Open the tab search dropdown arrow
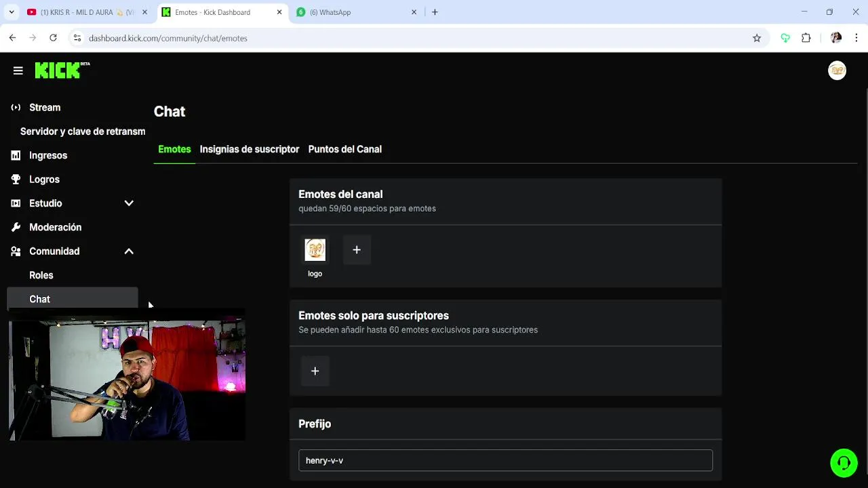This screenshot has height=488, width=868. pos(11,12)
